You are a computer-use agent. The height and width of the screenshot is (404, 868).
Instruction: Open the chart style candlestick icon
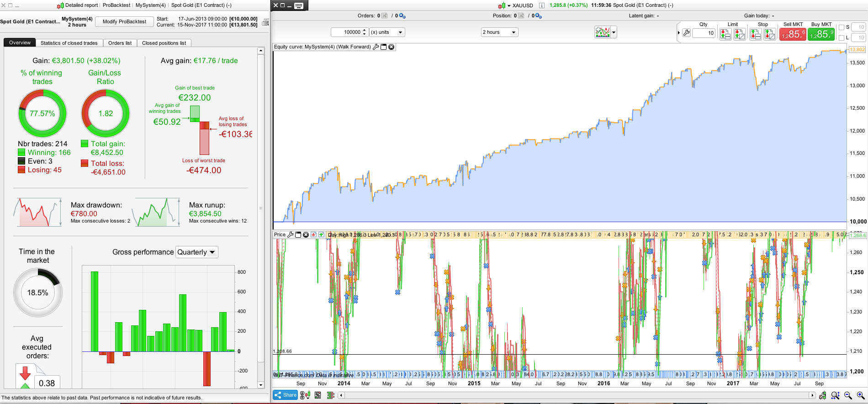point(305,395)
